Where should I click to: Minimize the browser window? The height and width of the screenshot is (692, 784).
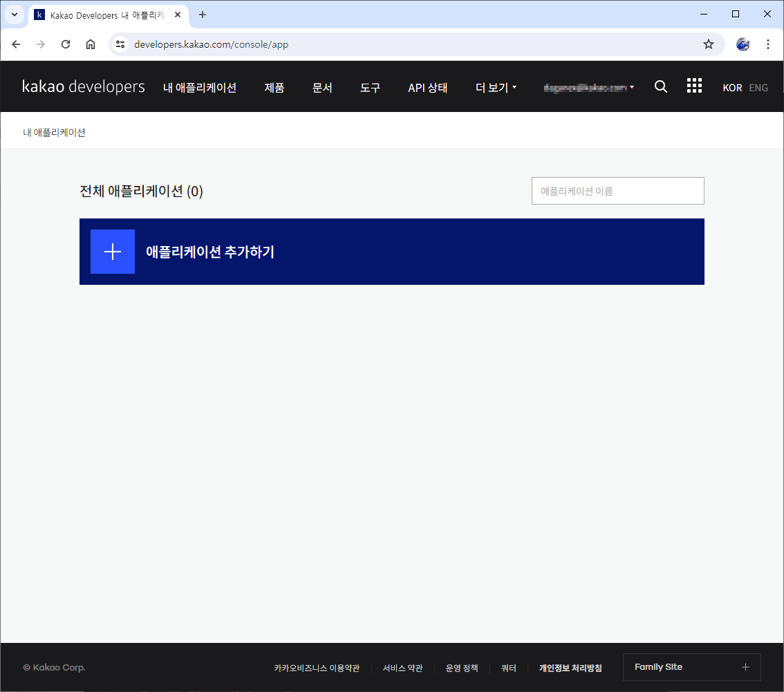704,14
